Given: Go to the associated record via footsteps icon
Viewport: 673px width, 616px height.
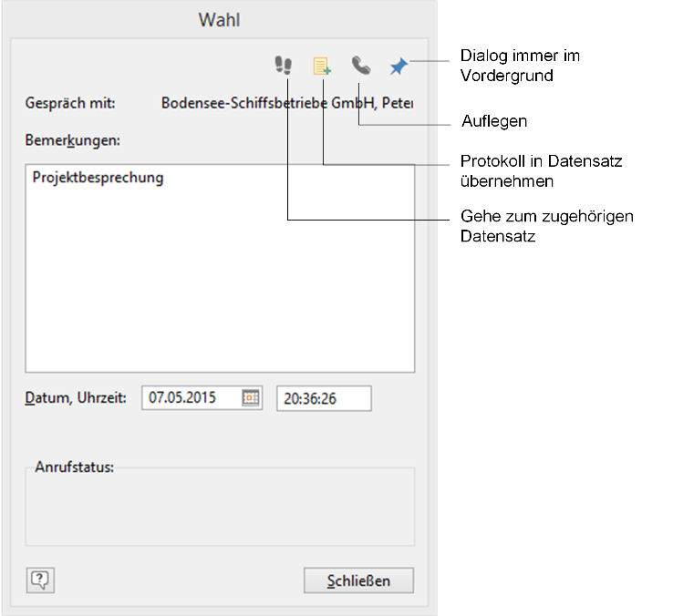Looking at the screenshot, I should (x=284, y=66).
